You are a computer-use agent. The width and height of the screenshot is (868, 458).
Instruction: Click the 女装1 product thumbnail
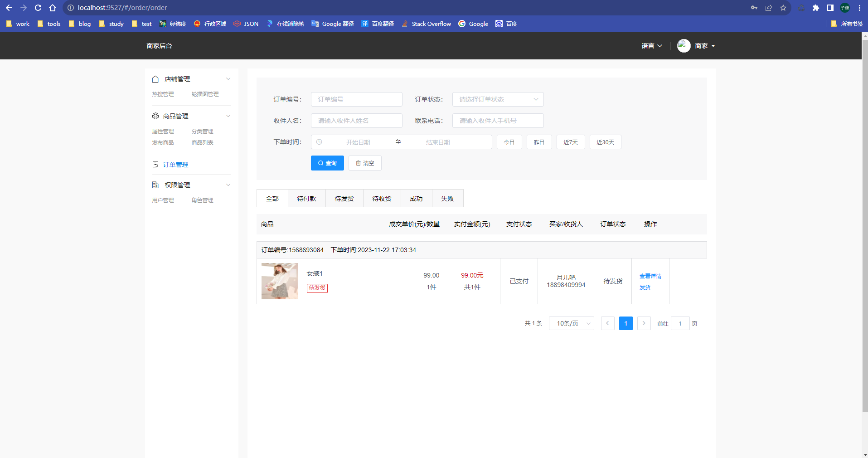coord(279,281)
